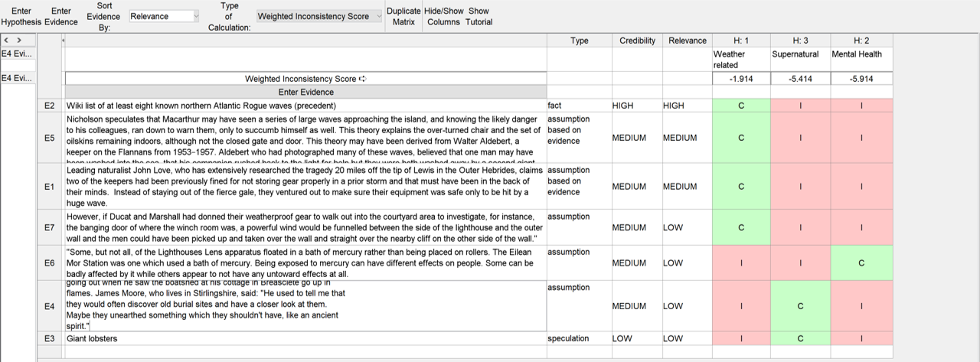Click Duplicate Matrix in the toolbar

[403, 16]
